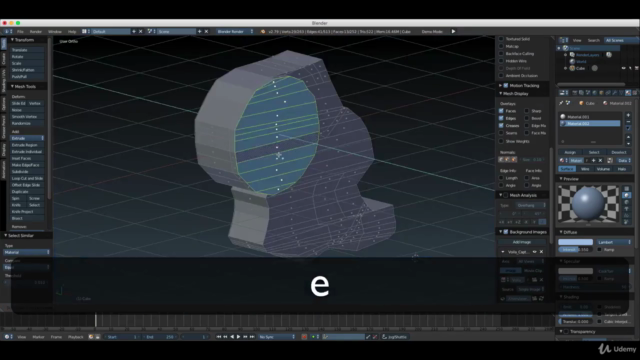Jump to last frame in timeline

pos(252,337)
